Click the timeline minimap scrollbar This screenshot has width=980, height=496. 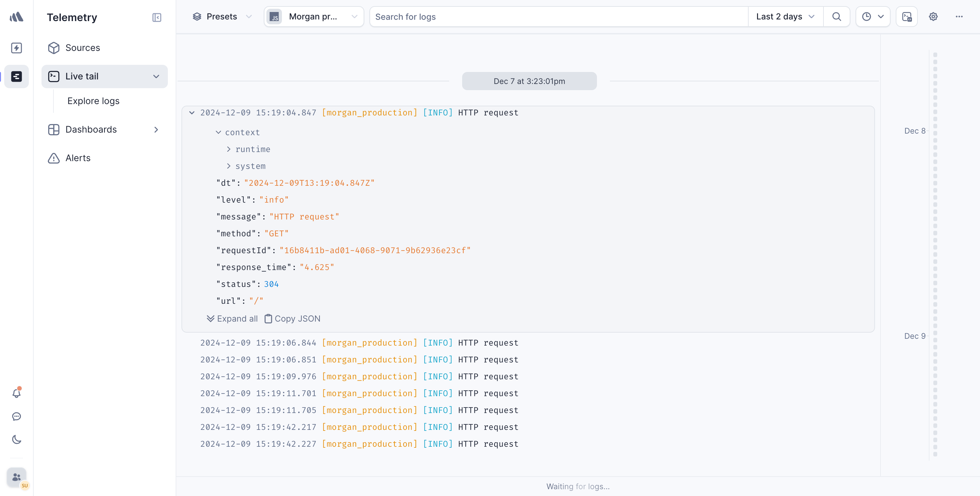point(935,254)
